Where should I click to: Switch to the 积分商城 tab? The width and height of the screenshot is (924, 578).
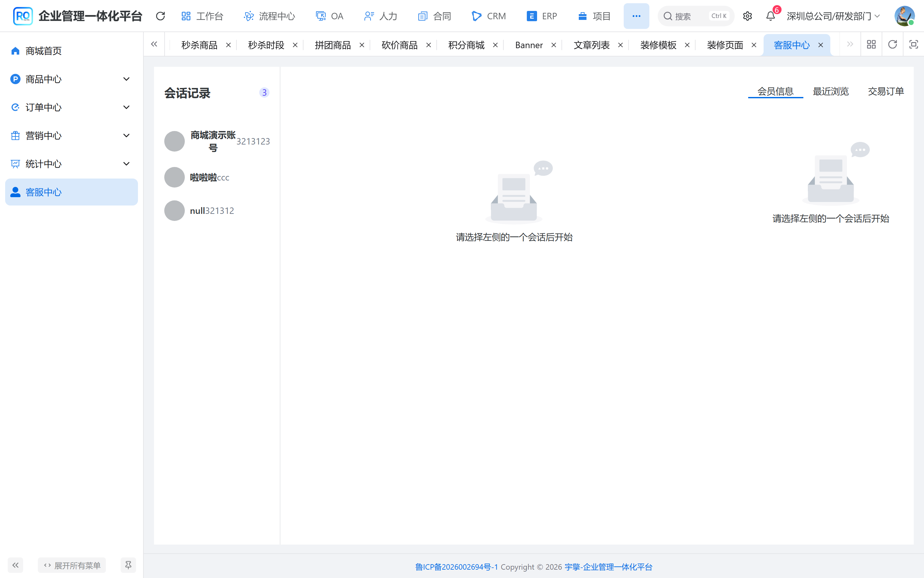466,45
